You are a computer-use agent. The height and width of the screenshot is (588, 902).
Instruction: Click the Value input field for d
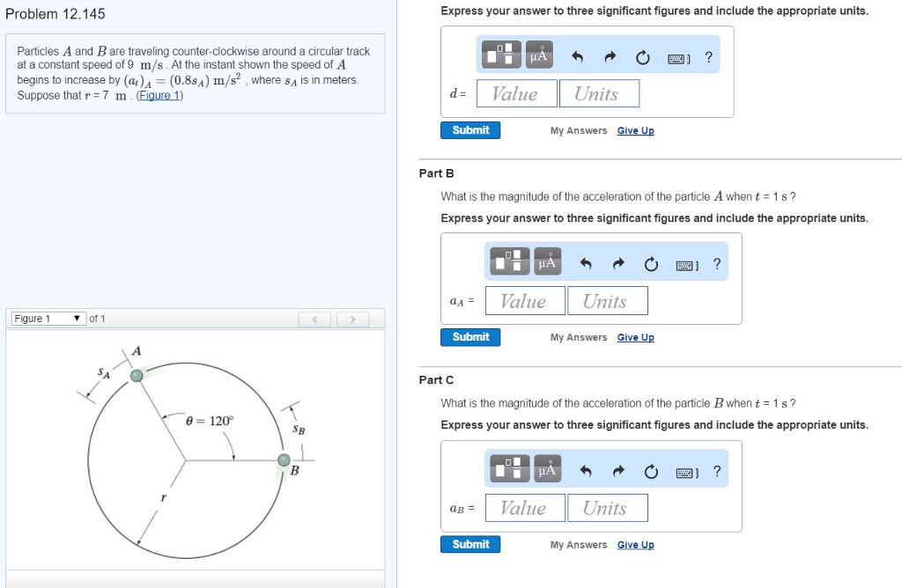point(516,93)
